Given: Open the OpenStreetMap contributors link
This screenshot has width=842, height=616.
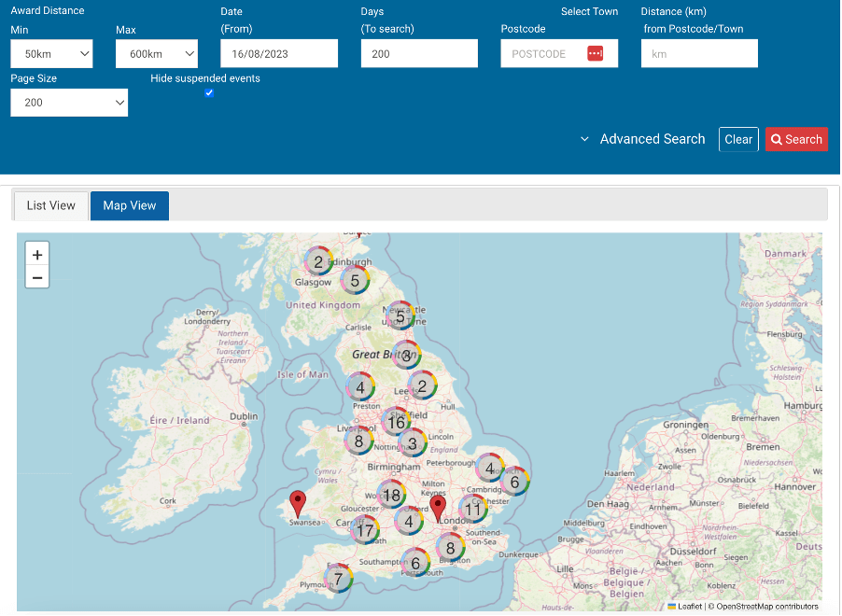Looking at the screenshot, I should pos(767,606).
